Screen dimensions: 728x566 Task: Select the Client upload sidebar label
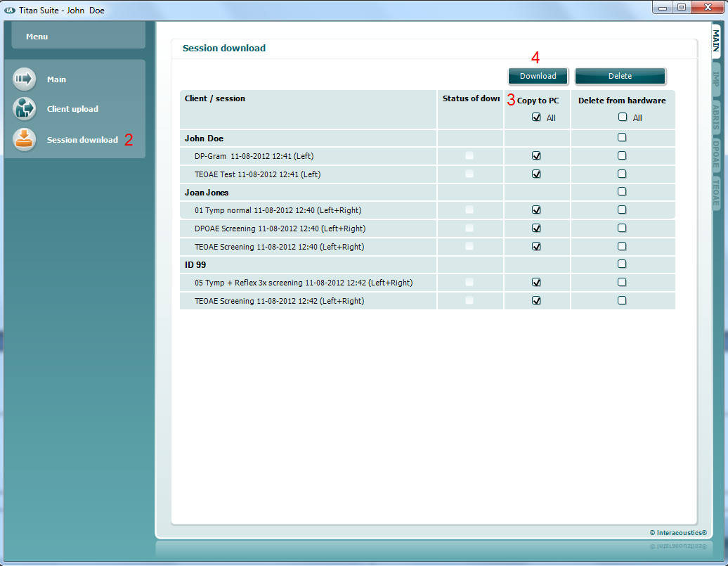pos(72,109)
